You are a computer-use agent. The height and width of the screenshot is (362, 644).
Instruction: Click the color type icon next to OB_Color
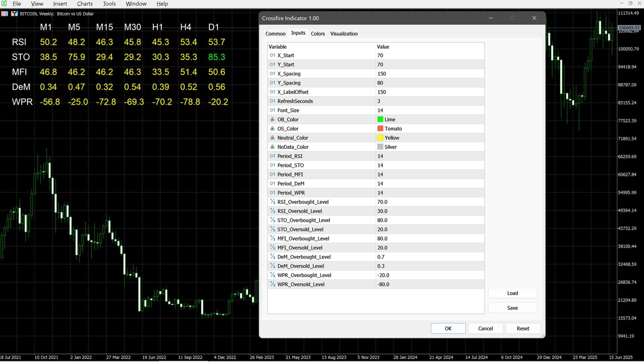[x=272, y=119]
